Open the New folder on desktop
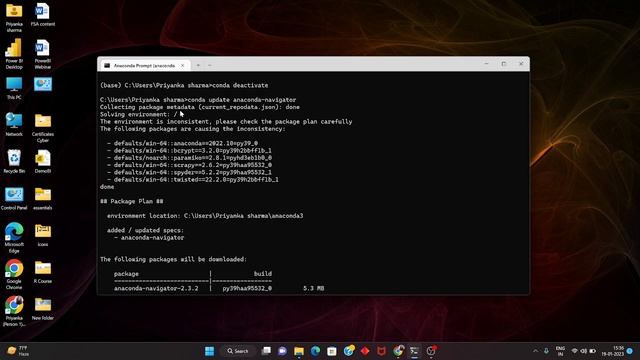The width and height of the screenshot is (640, 360). [x=42, y=308]
